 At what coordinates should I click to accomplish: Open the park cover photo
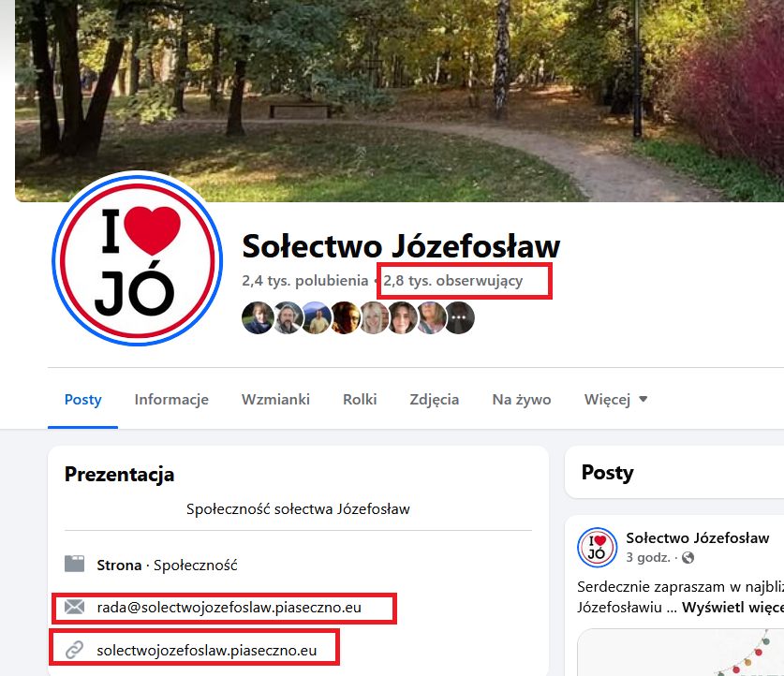coord(400,100)
